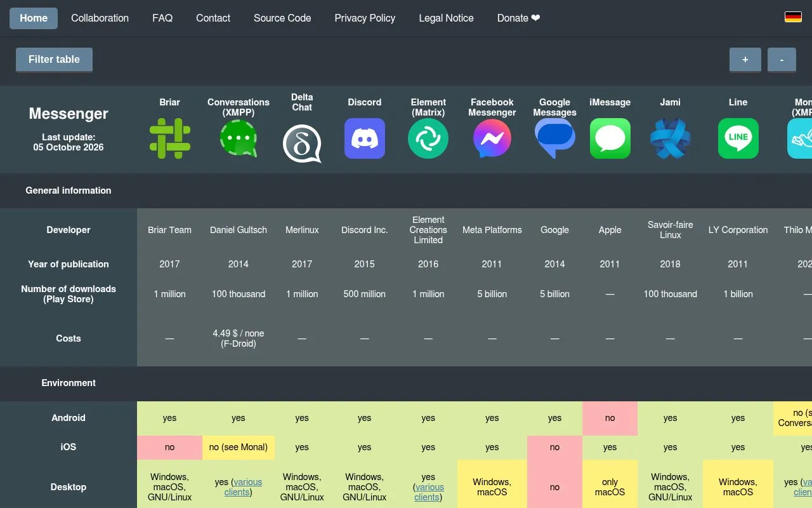Open 'various clients' link under Element Desktop

[429, 492]
